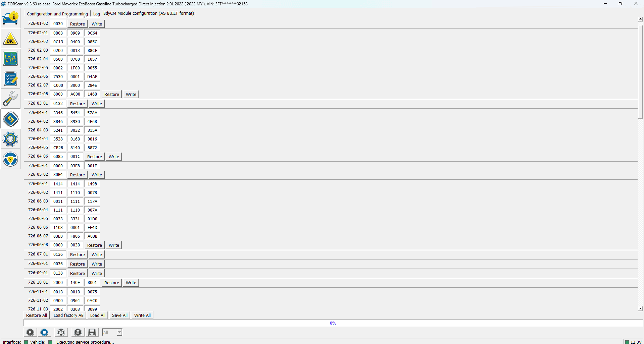The image size is (644, 344).
Task: Click Write in row 726-08-01
Action: tap(97, 264)
